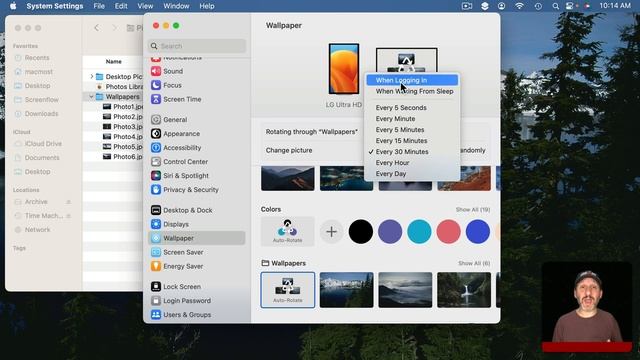Open the Control Center icon
The height and width of the screenshot is (360, 640).
[x=156, y=162]
